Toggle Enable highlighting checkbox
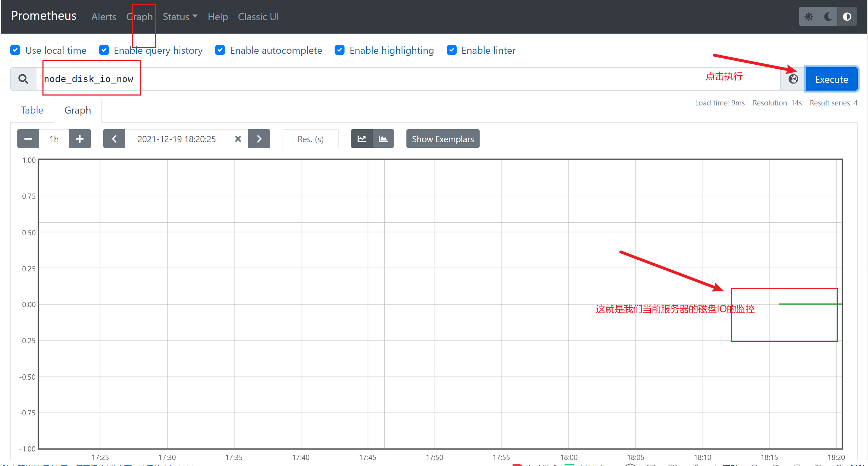This screenshot has height=466, width=868. tap(340, 50)
